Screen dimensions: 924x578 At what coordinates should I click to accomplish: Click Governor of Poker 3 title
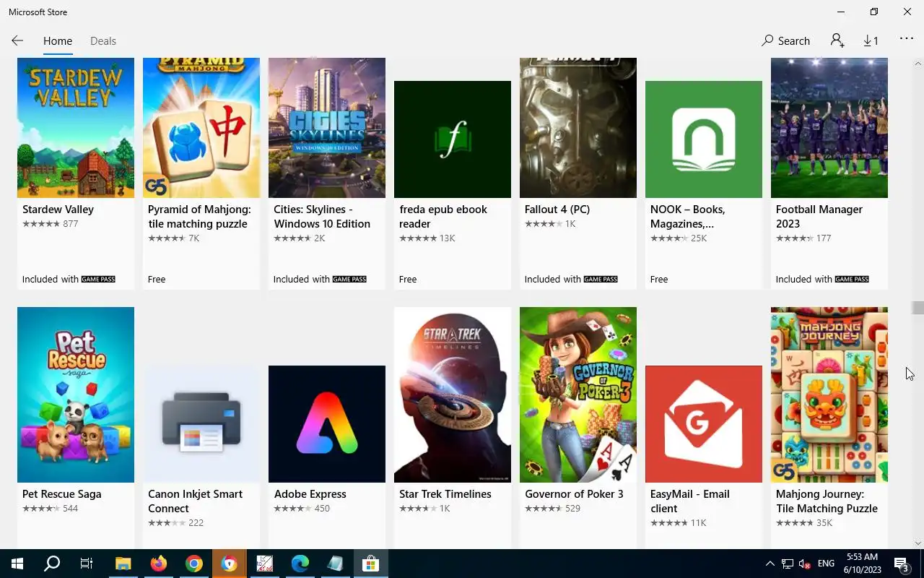[x=574, y=494]
